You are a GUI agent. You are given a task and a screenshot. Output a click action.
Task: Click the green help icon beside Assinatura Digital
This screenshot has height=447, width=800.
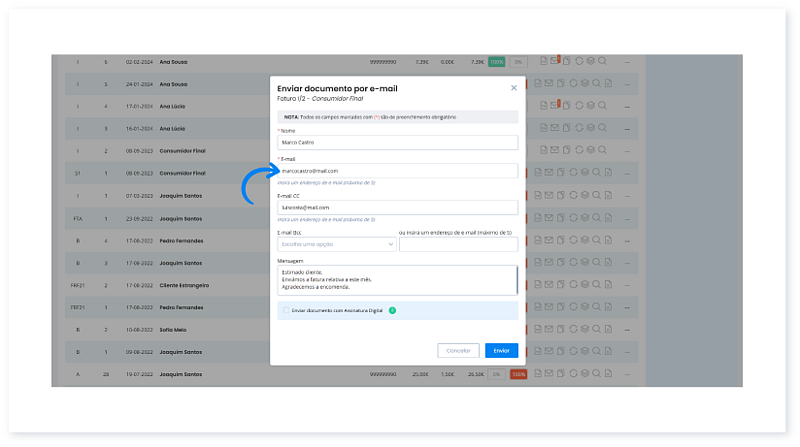point(392,310)
